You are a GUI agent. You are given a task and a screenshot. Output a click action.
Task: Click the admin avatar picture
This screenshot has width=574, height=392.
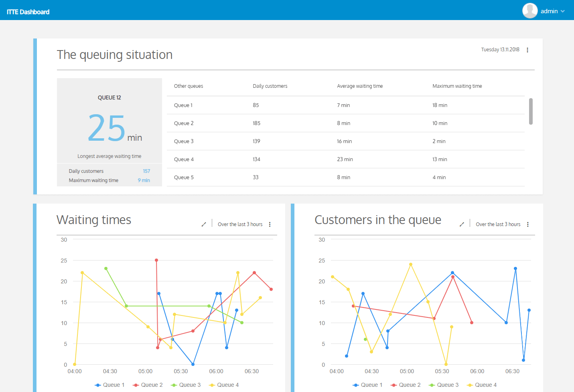[x=530, y=11]
